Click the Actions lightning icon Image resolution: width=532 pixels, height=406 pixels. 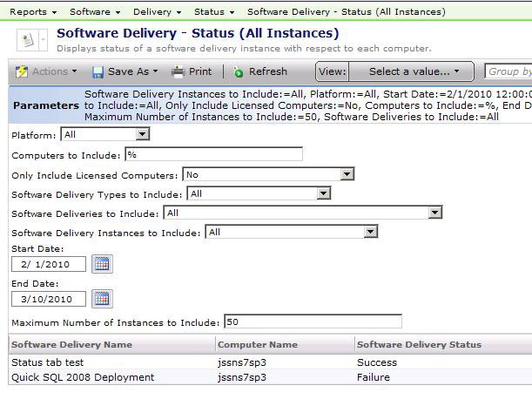coord(22,71)
